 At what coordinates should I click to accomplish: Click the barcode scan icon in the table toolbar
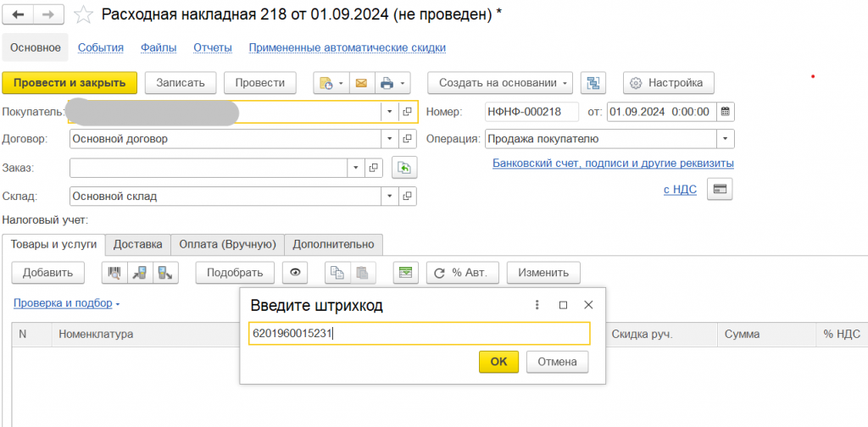pyautogui.click(x=115, y=273)
